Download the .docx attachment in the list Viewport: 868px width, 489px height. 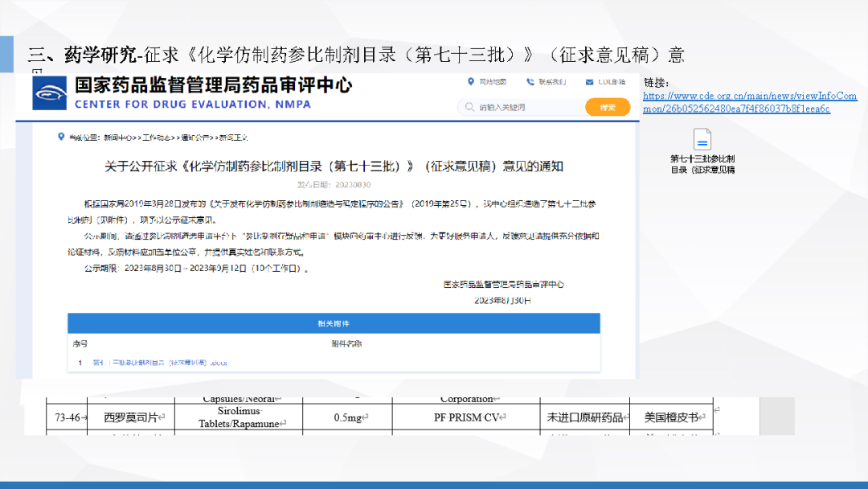click(159, 363)
